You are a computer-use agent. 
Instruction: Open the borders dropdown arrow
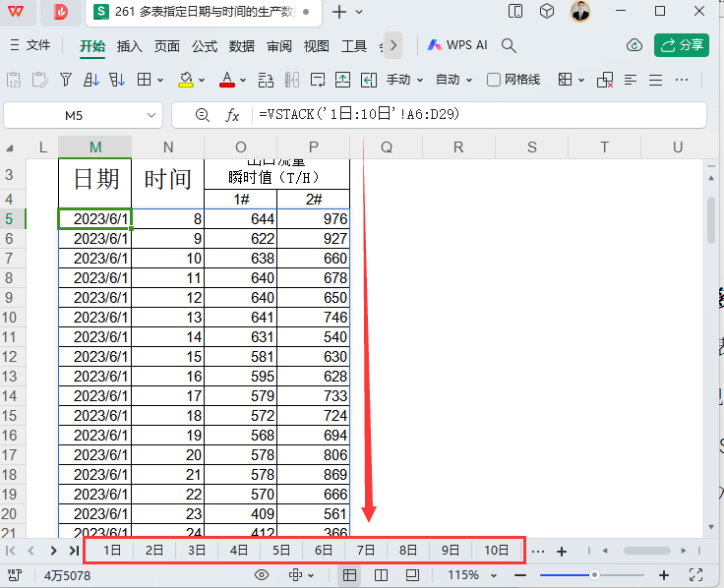(x=160, y=81)
